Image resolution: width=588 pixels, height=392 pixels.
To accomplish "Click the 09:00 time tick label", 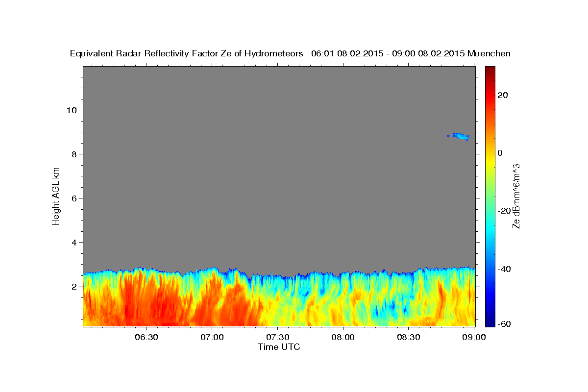I will pyautogui.click(x=474, y=337).
